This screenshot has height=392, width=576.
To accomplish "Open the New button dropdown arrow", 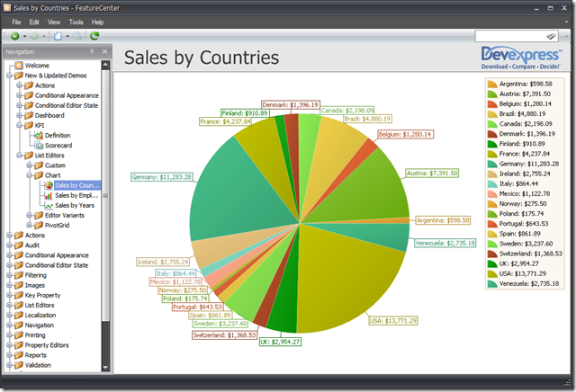I will 67,36.
